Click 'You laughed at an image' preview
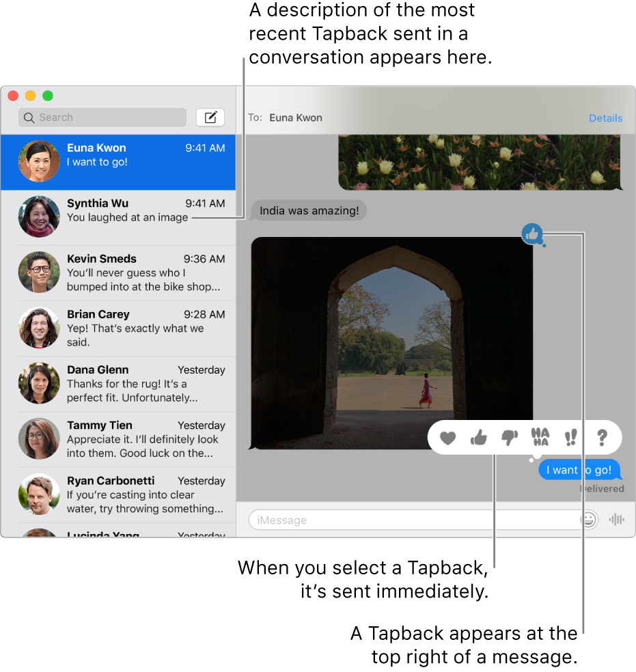636x672 pixels. tap(127, 217)
